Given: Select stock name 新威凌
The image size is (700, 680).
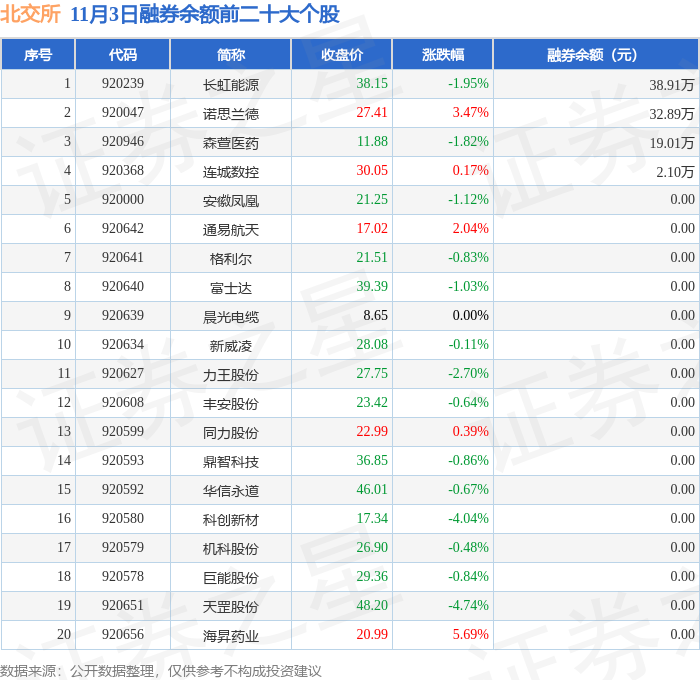Looking at the screenshot, I should coord(231,346).
